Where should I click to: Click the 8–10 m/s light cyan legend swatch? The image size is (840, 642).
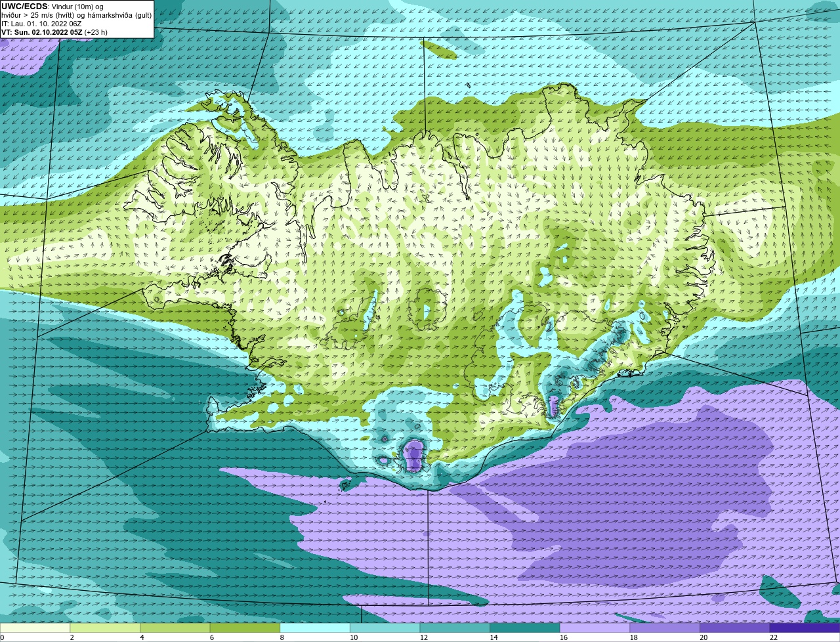[x=315, y=628]
